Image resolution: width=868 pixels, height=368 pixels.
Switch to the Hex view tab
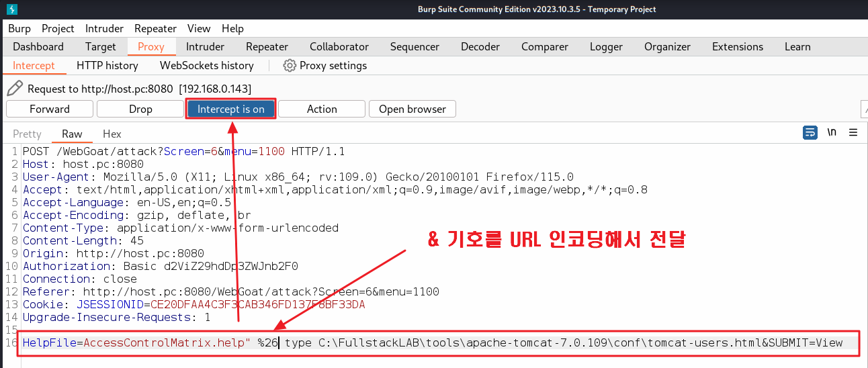pyautogui.click(x=112, y=134)
